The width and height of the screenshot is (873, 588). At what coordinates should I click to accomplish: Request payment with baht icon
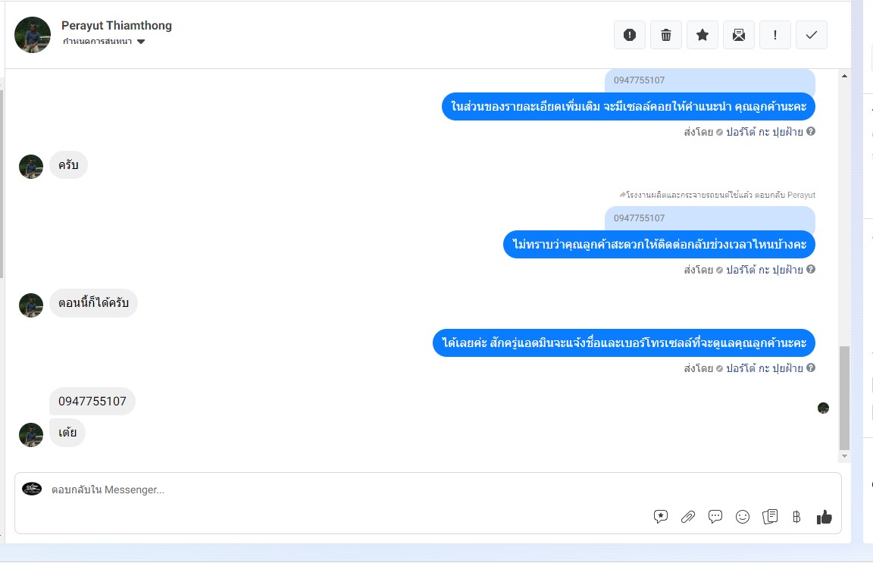point(796,517)
